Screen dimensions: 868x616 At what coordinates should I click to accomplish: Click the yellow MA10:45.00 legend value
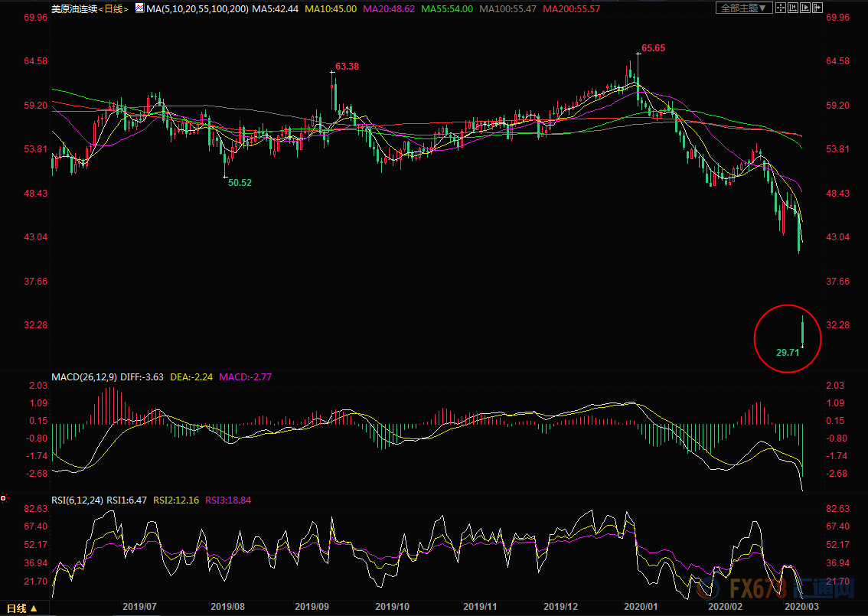[x=331, y=8]
